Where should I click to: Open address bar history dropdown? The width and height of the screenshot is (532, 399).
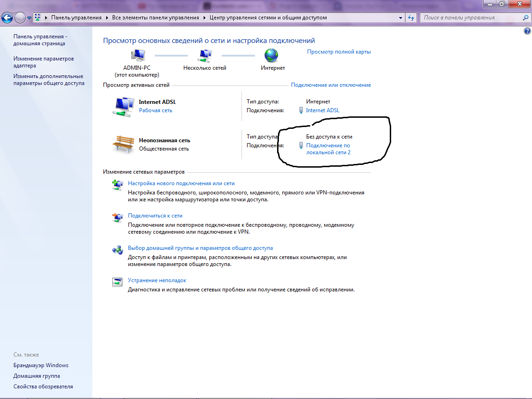(x=401, y=18)
